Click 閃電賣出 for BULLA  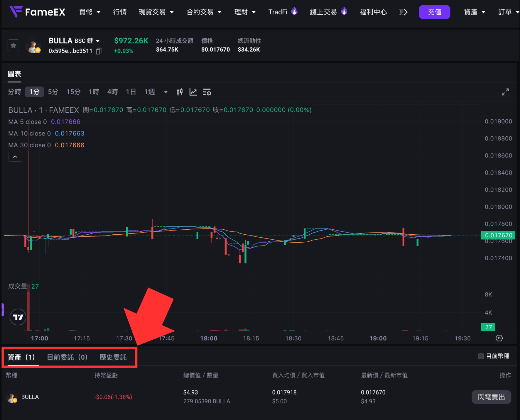point(492,397)
